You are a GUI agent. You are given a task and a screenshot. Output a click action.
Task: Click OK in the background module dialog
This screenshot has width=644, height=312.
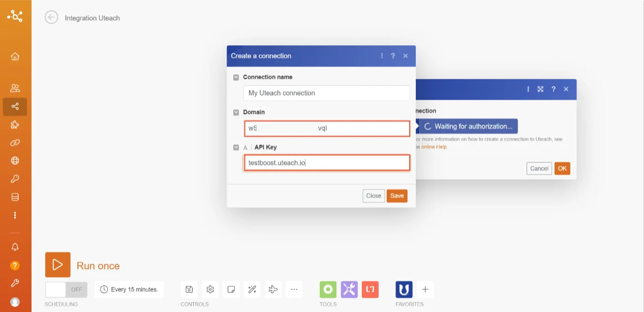(x=562, y=168)
